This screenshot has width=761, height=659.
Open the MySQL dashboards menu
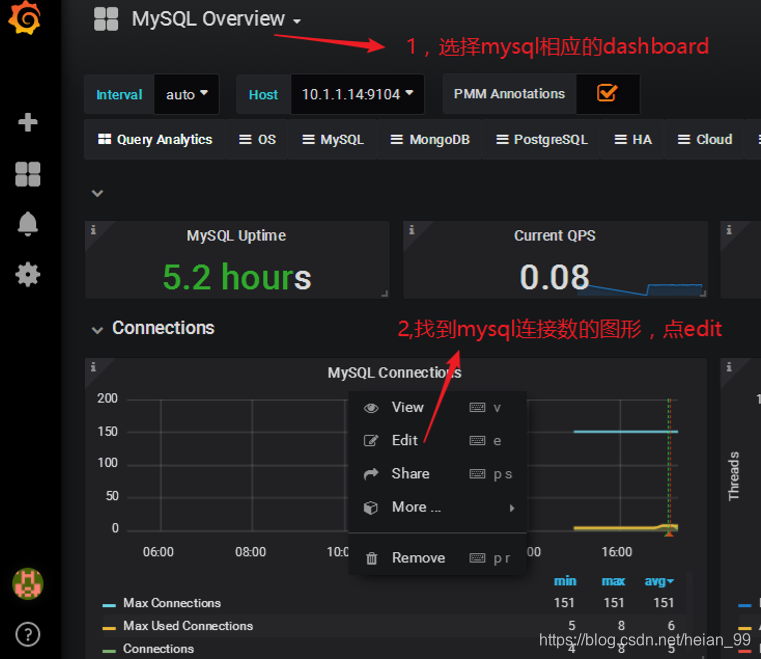pyautogui.click(x=333, y=140)
